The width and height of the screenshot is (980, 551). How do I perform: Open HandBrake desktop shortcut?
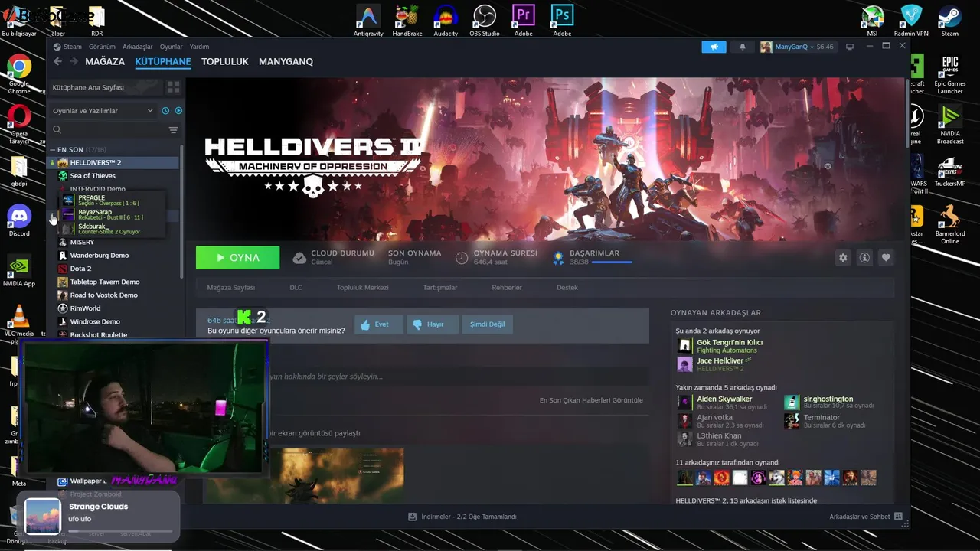point(407,21)
